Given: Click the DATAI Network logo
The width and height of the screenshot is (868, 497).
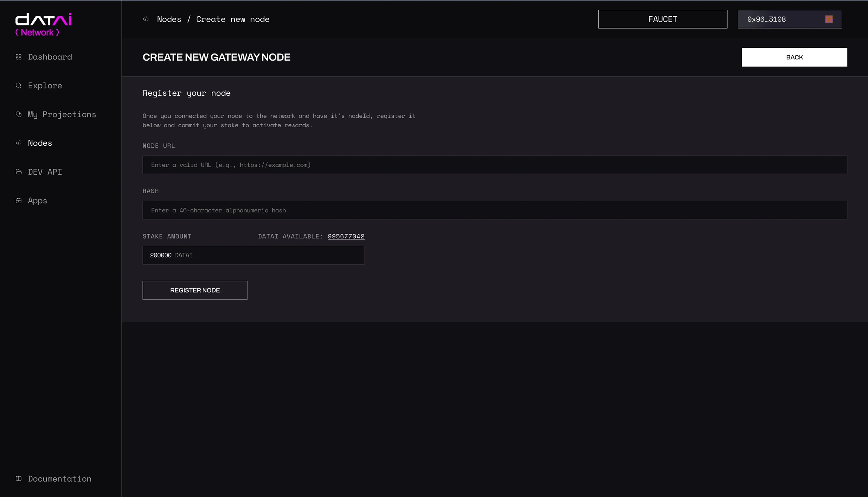Looking at the screenshot, I should click(43, 24).
